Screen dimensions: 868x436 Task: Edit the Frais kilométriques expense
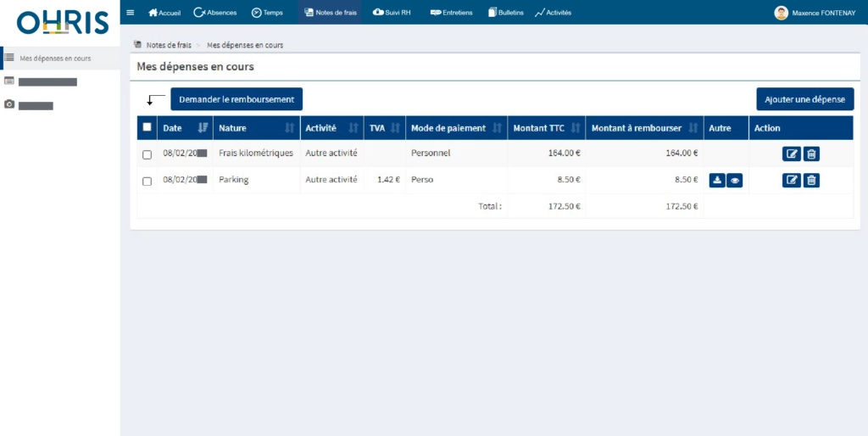(x=791, y=154)
